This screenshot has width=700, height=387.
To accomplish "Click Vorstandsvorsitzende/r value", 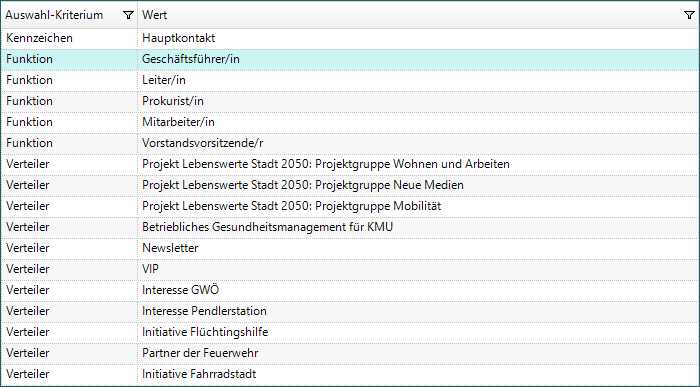I will 418,143.
